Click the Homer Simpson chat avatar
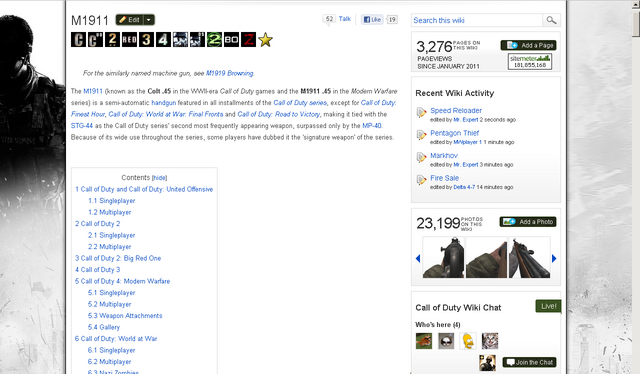This screenshot has width=640, height=374. [468, 341]
